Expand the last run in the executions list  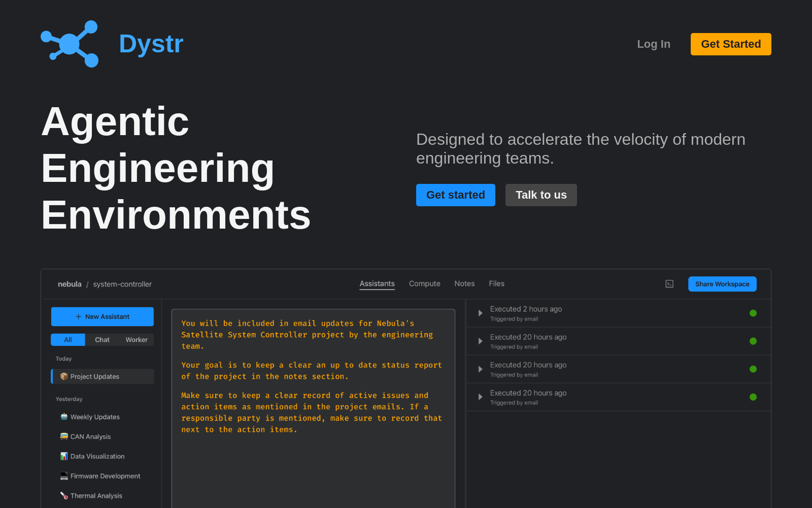pyautogui.click(x=480, y=397)
